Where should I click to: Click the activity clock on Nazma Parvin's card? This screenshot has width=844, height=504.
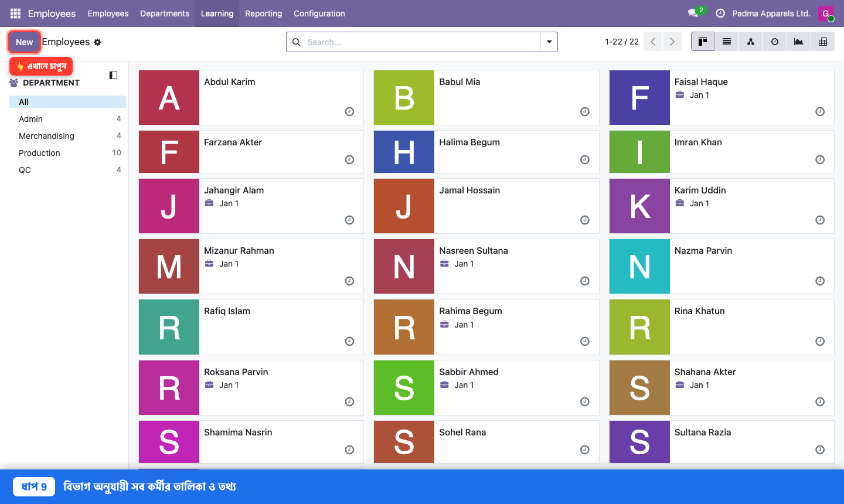pyautogui.click(x=820, y=281)
